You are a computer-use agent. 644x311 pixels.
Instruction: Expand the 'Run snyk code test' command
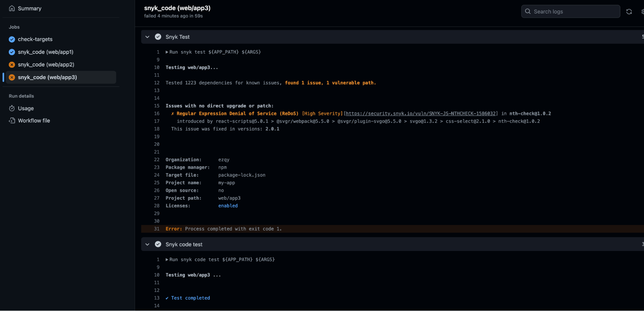[167, 260]
